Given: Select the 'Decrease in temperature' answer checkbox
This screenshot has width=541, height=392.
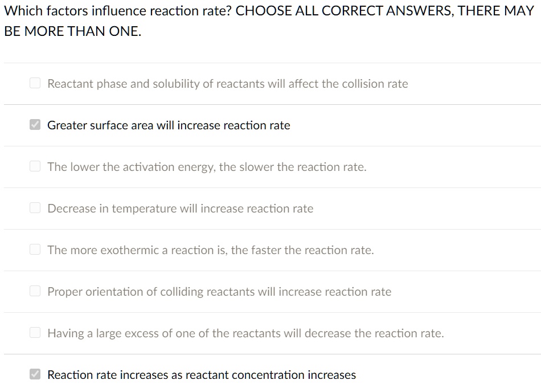Looking at the screenshot, I should 34,208.
